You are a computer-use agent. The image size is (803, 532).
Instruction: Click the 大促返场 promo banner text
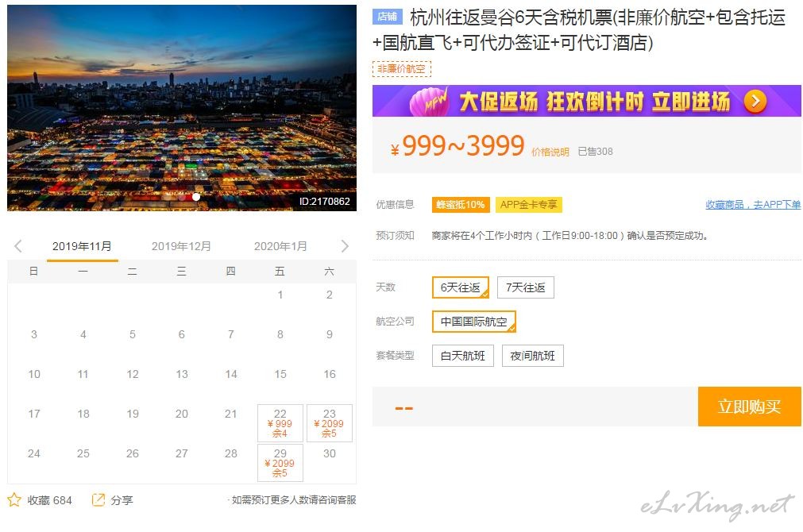coord(594,102)
